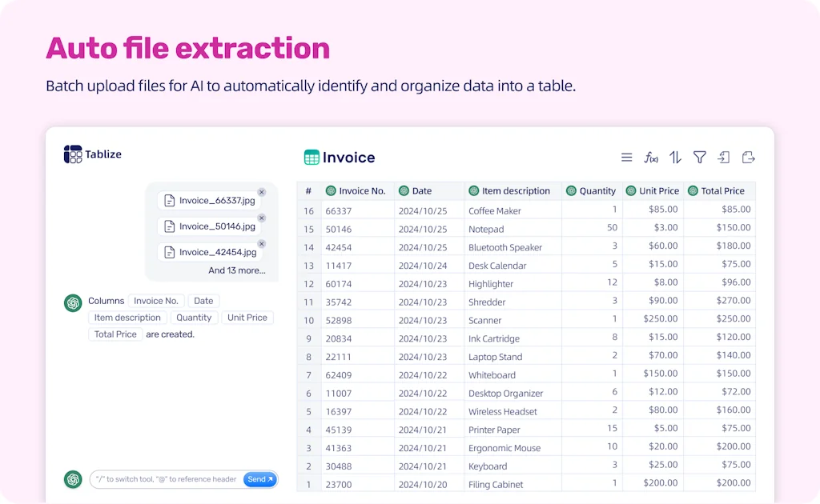The width and height of the screenshot is (820, 504).
Task: Open the hamburger menu in the toolbar
Action: point(627,158)
